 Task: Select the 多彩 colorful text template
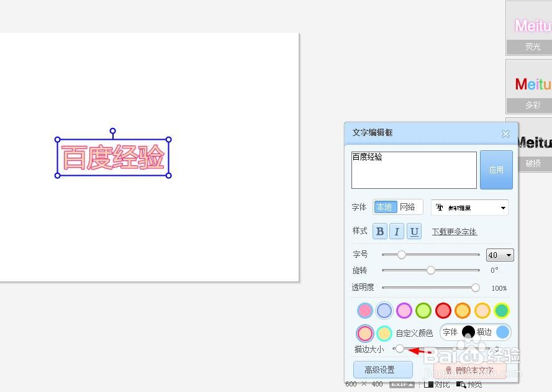pos(529,86)
